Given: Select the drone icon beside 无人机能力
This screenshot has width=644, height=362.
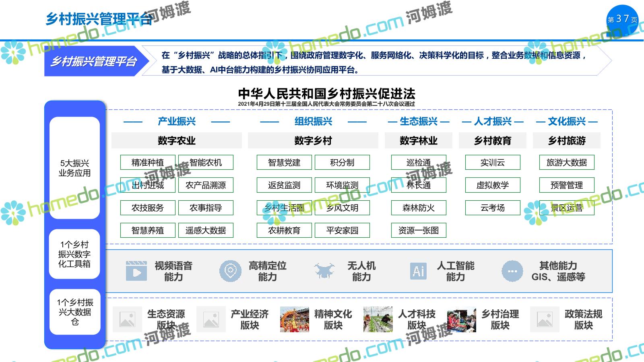Looking at the screenshot, I should click(324, 271).
